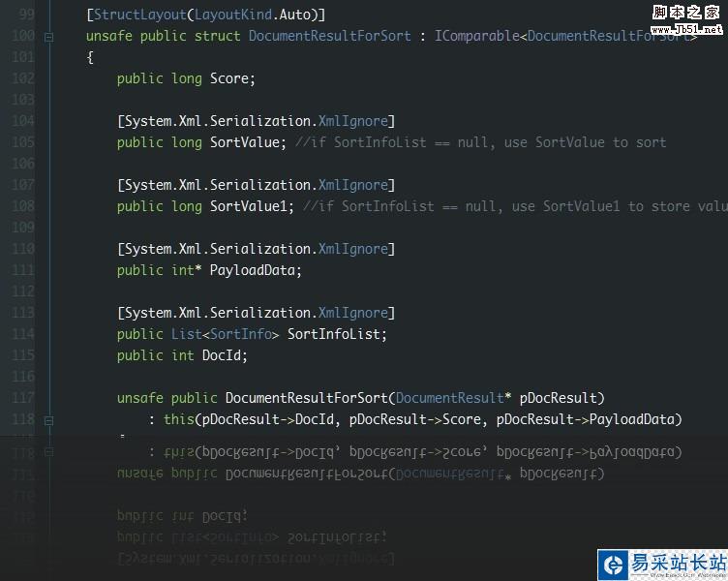The height and width of the screenshot is (581, 728).
Task: Click the IComparable interface on line 100
Action: (x=477, y=36)
